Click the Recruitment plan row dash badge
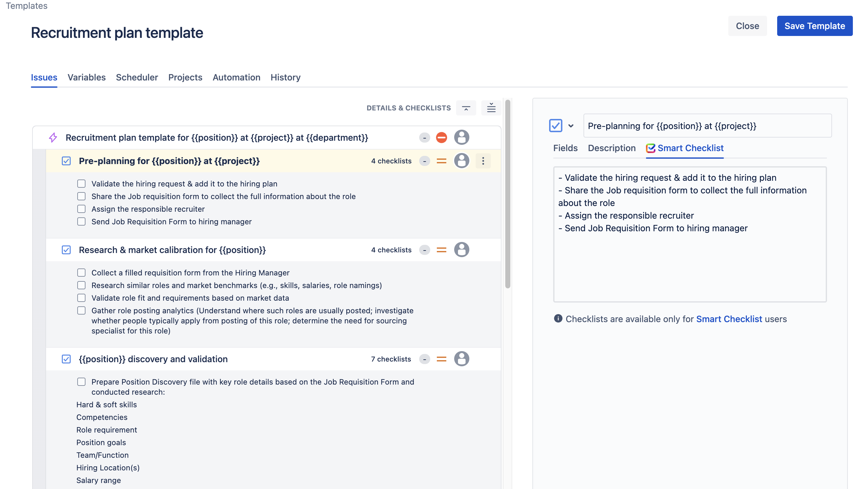 click(x=425, y=138)
